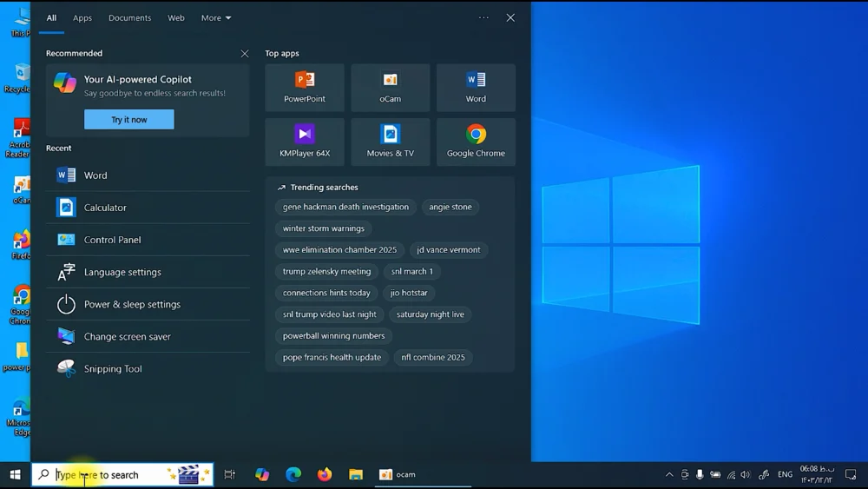Select snl march 1 trending chip
Viewport: 868px width, 489px height.
[411, 271]
